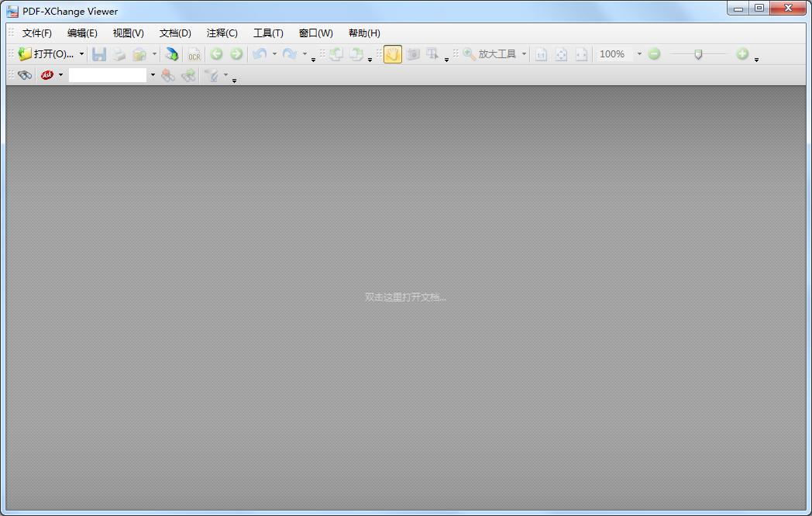
Task: Open the undo history dropdown arrow
Action: pyautogui.click(x=274, y=54)
